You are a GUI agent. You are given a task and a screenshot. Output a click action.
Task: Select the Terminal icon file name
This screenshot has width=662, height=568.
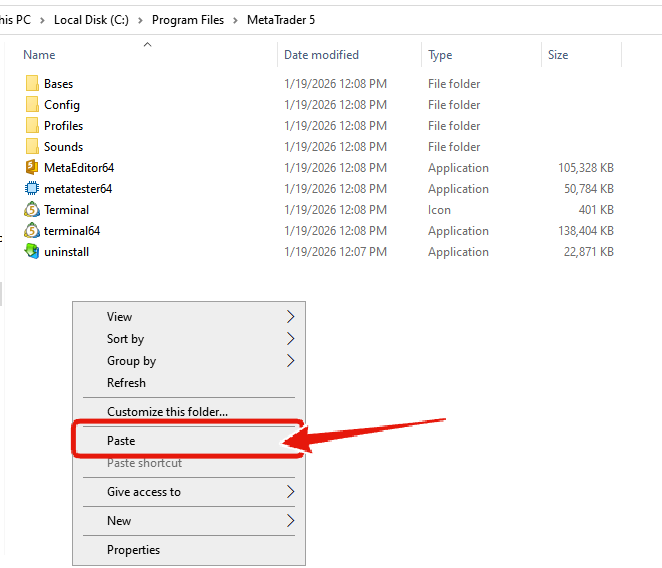(x=67, y=210)
